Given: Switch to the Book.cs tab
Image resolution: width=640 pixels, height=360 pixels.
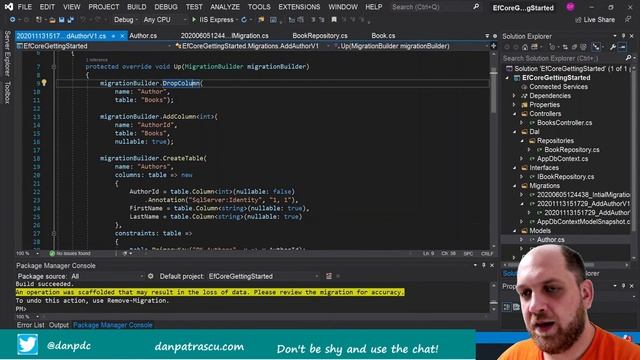Looking at the screenshot, I should 383,36.
